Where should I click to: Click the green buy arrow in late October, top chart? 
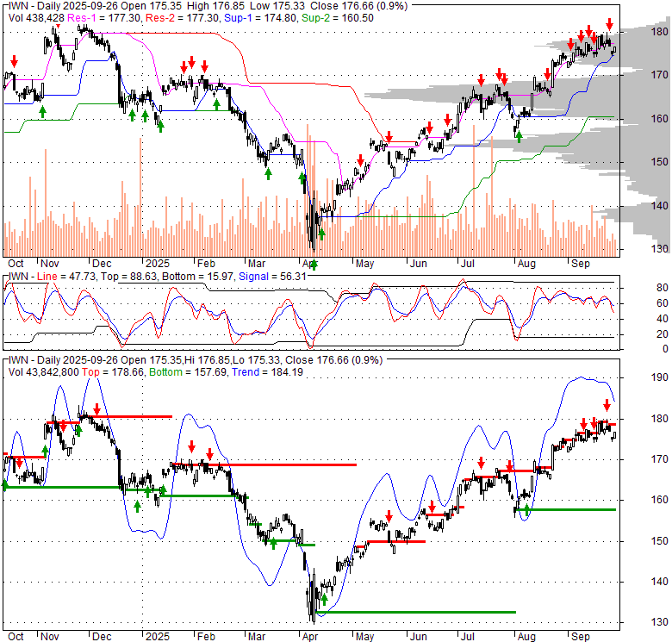click(x=42, y=112)
